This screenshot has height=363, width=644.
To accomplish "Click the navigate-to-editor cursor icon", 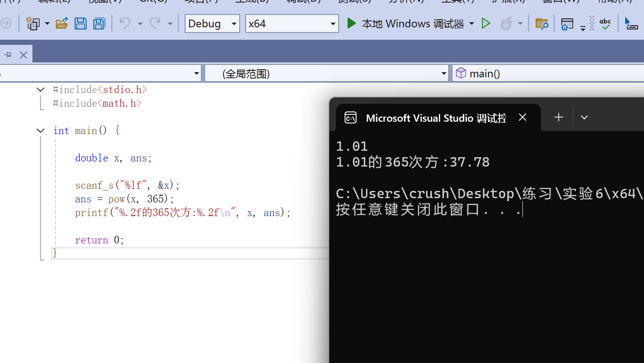I will pyautogui.click(x=632, y=23).
